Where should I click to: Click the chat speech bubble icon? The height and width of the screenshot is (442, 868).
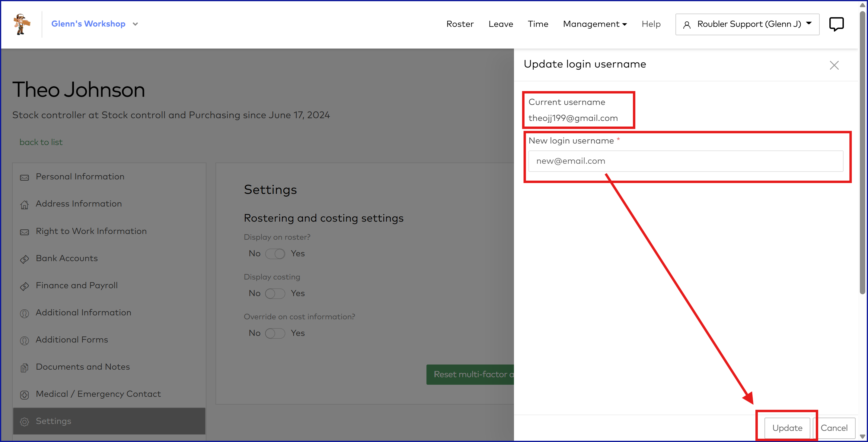coord(836,24)
